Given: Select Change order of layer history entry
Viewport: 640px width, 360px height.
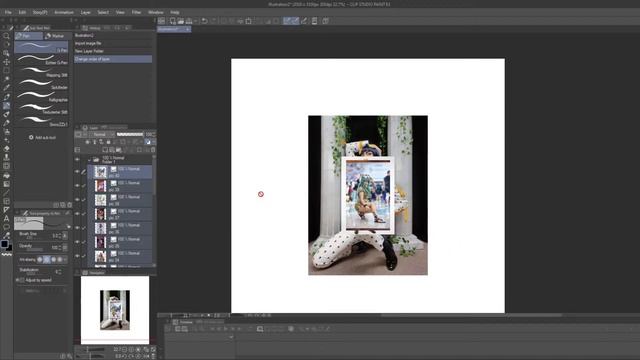Looking at the screenshot, I should 113,59.
